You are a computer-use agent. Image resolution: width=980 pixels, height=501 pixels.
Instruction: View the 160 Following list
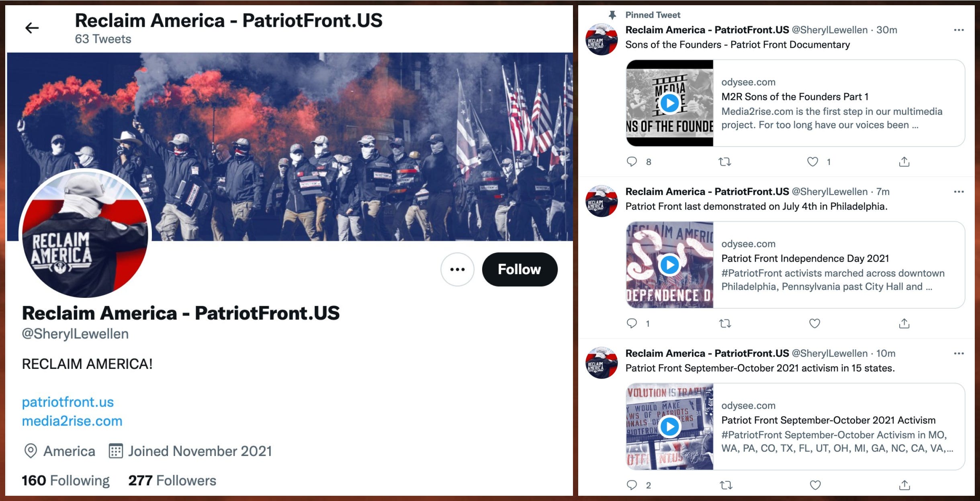(65, 481)
